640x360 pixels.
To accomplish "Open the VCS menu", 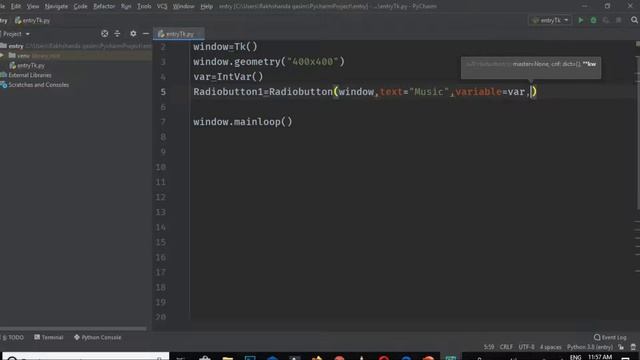I will (162, 6).
